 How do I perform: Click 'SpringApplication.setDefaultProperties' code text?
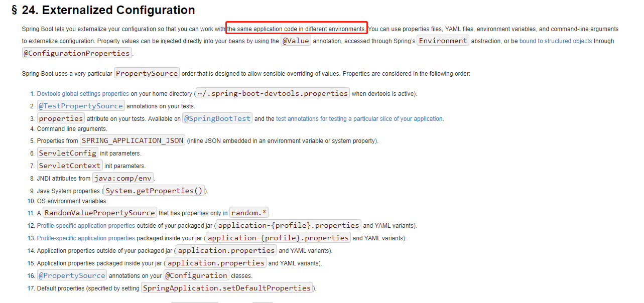point(227,288)
